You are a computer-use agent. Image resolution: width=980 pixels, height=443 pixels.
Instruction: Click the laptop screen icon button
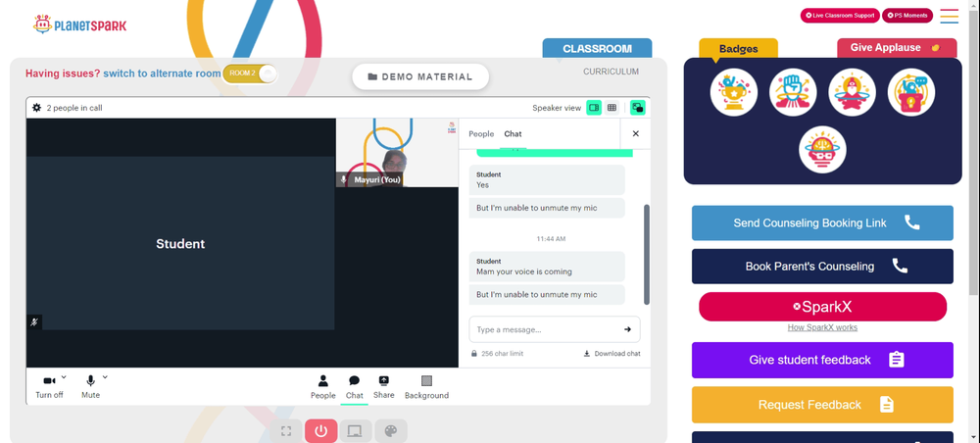point(355,431)
